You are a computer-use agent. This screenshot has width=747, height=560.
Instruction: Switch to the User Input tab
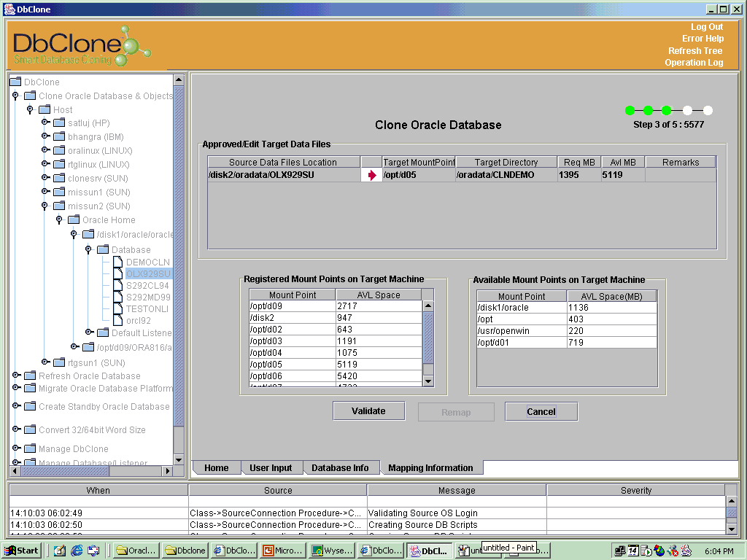271,467
